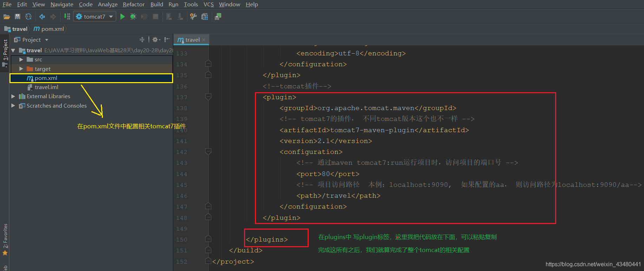Viewport: 644px width, 271px height.
Task: Open the Tools menu
Action: point(191,4)
